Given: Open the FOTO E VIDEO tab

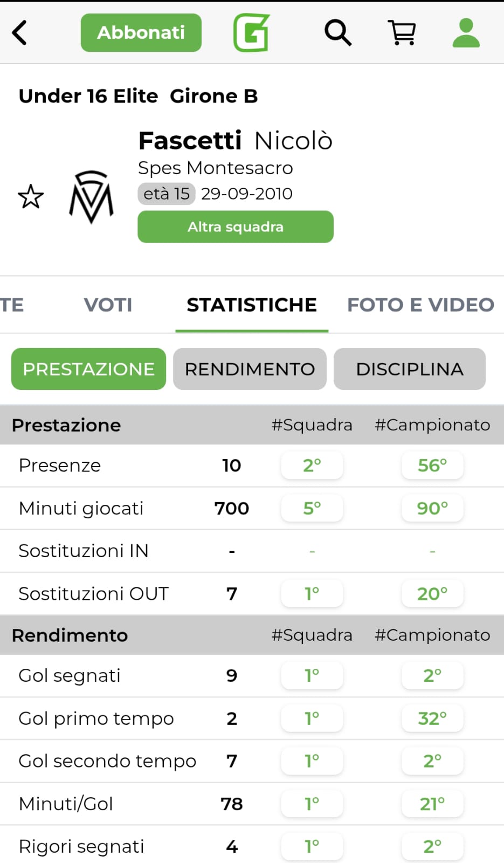Looking at the screenshot, I should [x=420, y=305].
